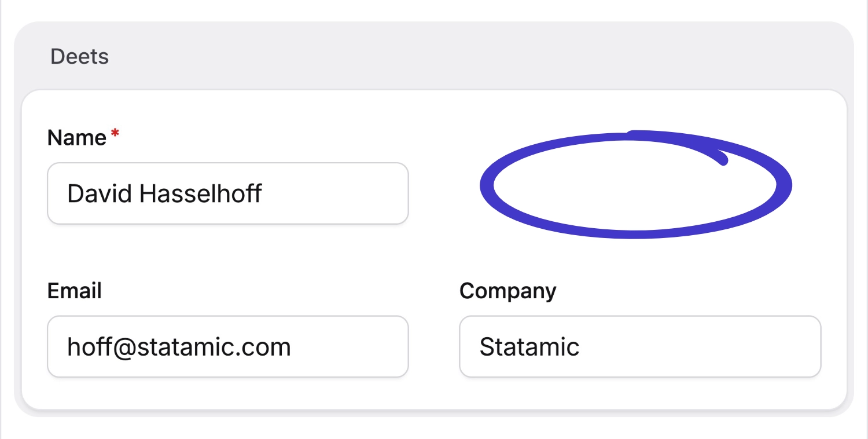Click the blue circle annotation outline
Screen dimensions: 868x439
(487, 186)
